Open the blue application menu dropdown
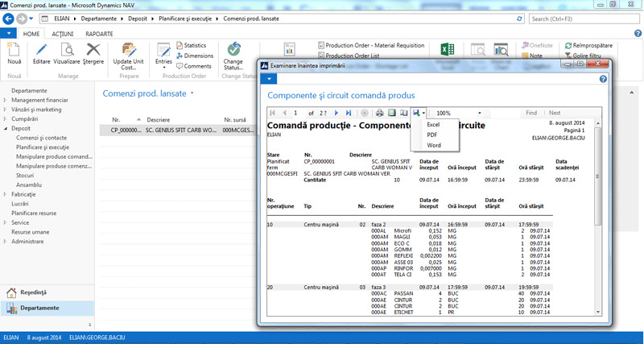Viewport: 644px width, 344px height. (8, 33)
